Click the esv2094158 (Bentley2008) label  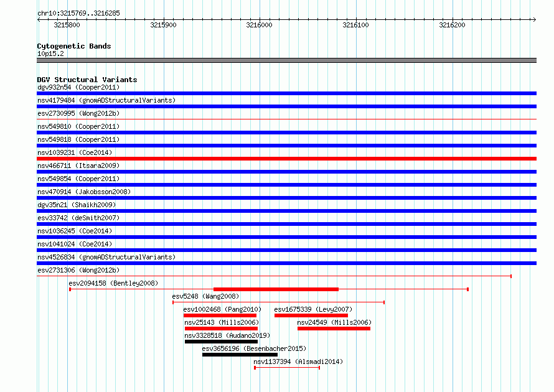(x=113, y=283)
